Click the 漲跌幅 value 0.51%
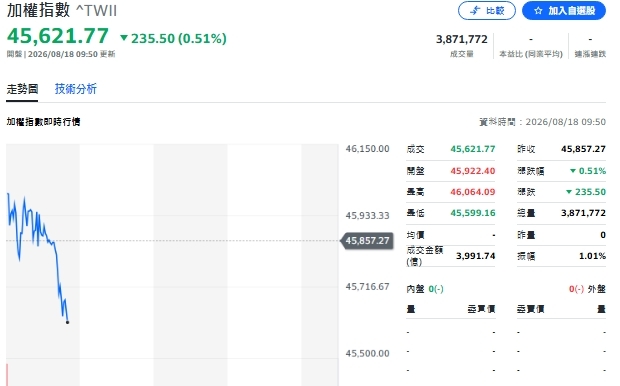This screenshot has height=386, width=620. 592,171
